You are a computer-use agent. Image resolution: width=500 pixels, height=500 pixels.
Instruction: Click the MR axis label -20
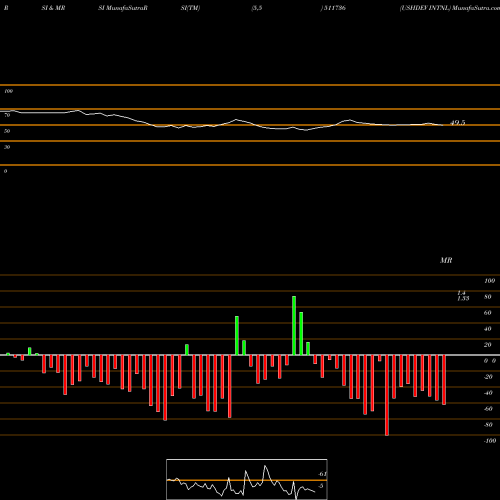[x=488, y=377]
